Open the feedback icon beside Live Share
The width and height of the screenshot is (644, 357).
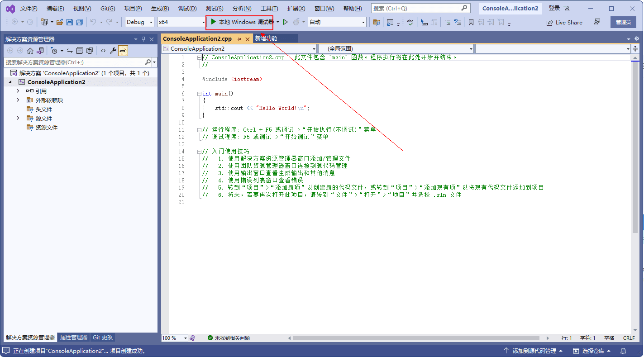click(x=597, y=22)
